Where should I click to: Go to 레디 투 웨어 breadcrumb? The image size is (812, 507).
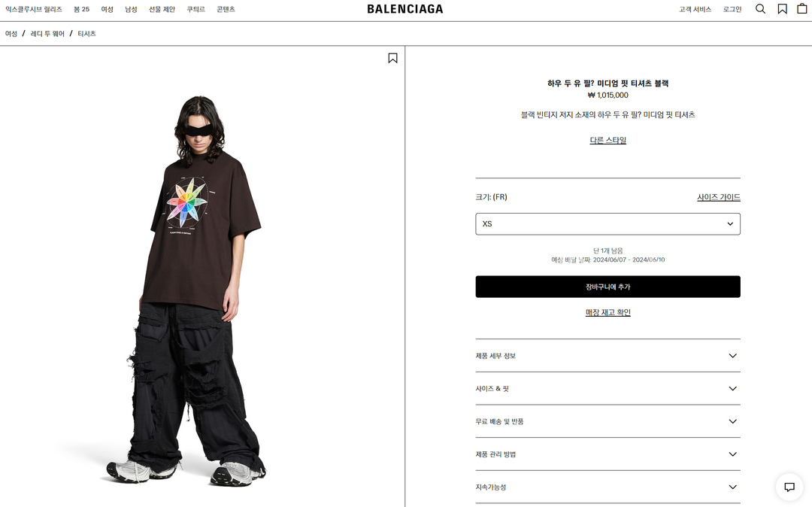click(47, 34)
